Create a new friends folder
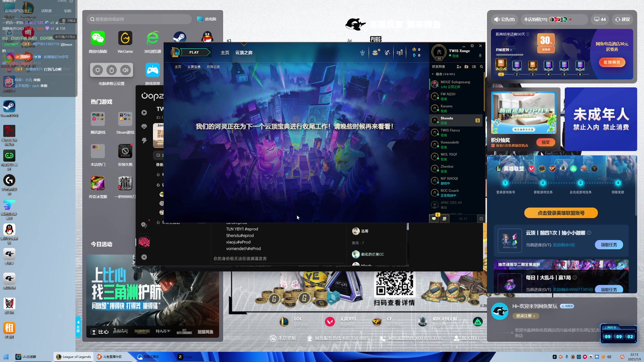The image size is (644, 362). (466, 67)
